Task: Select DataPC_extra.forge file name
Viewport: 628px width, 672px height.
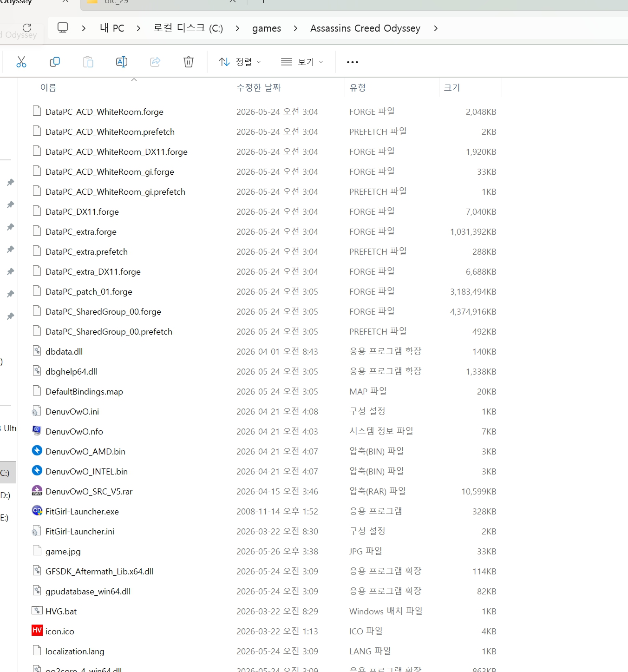Action: 81,231
